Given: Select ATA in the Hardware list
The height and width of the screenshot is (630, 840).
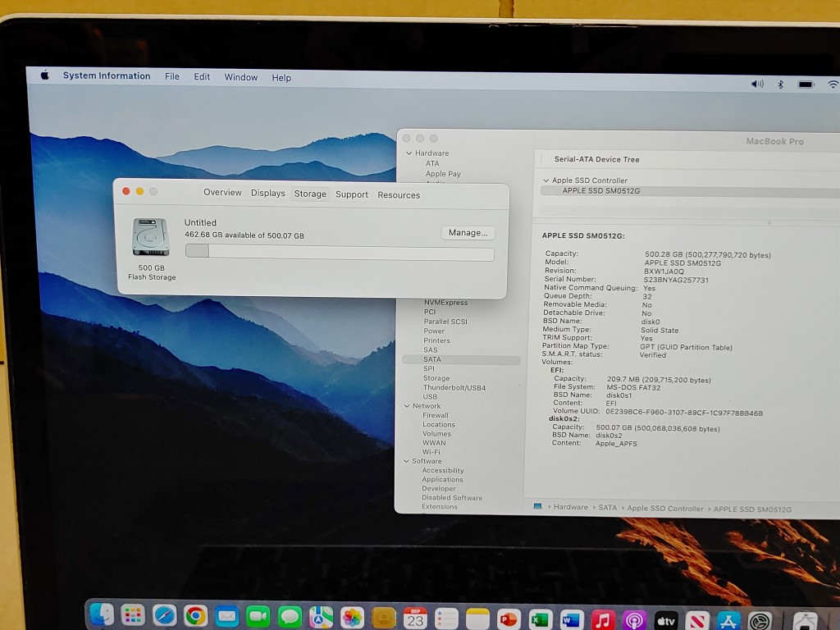Looking at the screenshot, I should click(x=432, y=163).
